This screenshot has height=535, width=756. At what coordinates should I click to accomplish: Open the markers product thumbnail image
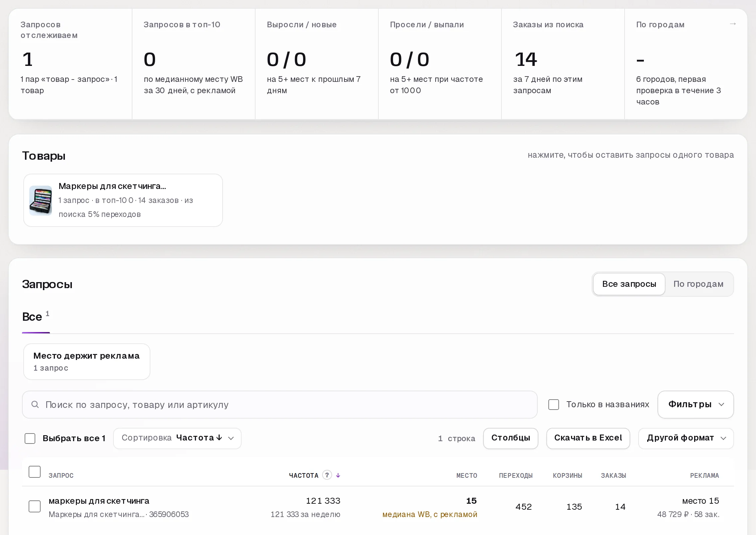(41, 200)
